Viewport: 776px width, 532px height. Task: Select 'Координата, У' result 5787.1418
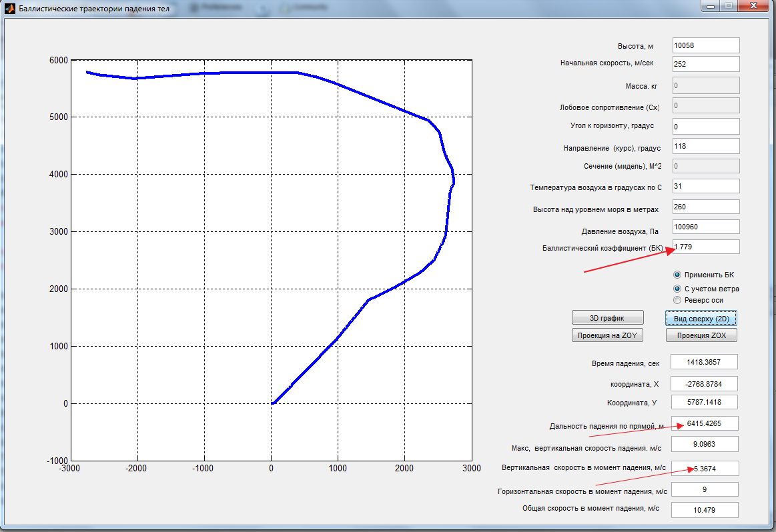point(704,402)
